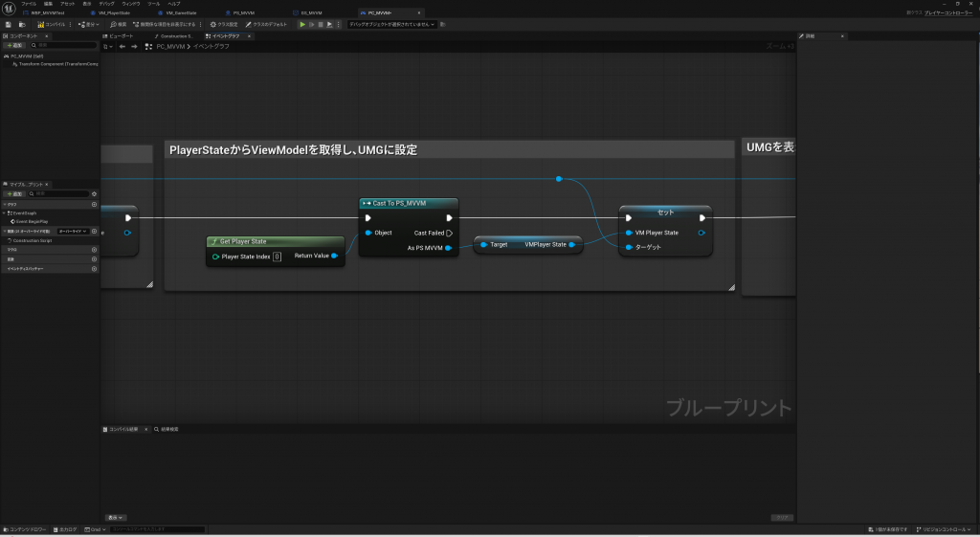Click the graph navigate back arrow
980x537 pixels.
[122, 46]
